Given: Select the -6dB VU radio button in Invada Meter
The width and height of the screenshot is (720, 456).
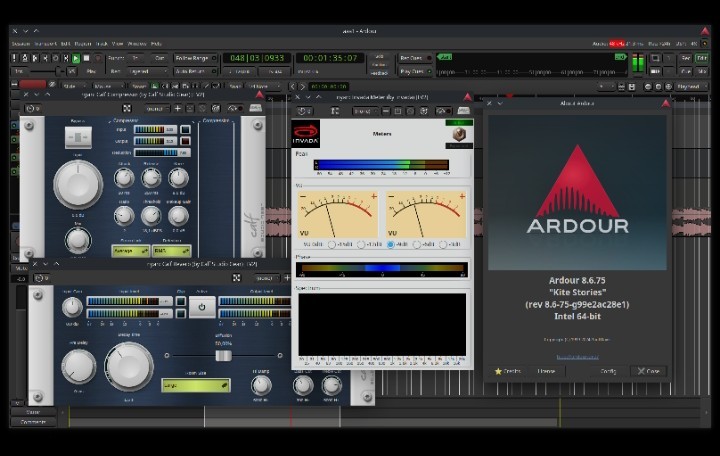Looking at the screenshot, I should coord(417,245).
